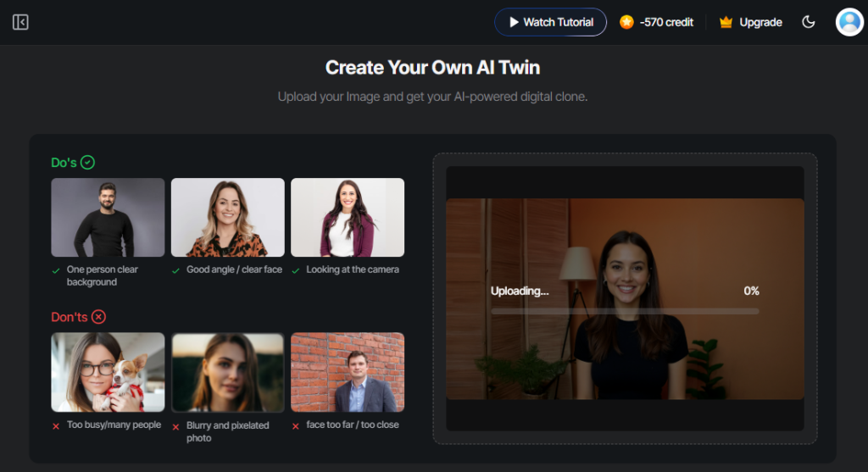868x472 pixels.
Task: Select the woman in leopard blouse photo
Action: [227, 217]
